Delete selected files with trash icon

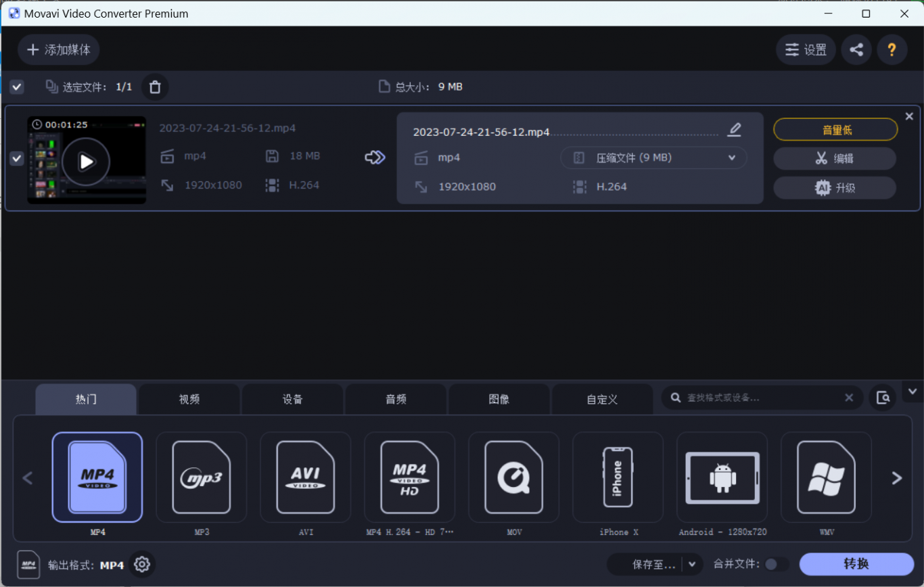(x=155, y=87)
